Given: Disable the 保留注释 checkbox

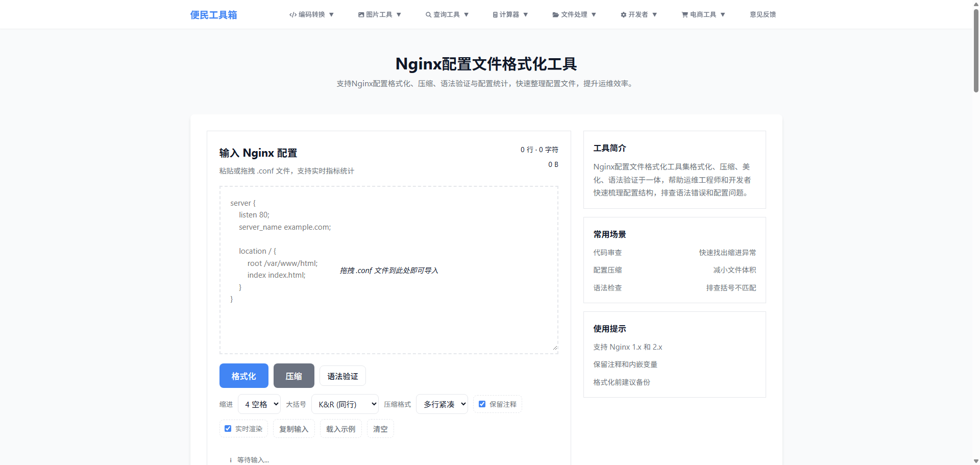Looking at the screenshot, I should (x=482, y=404).
